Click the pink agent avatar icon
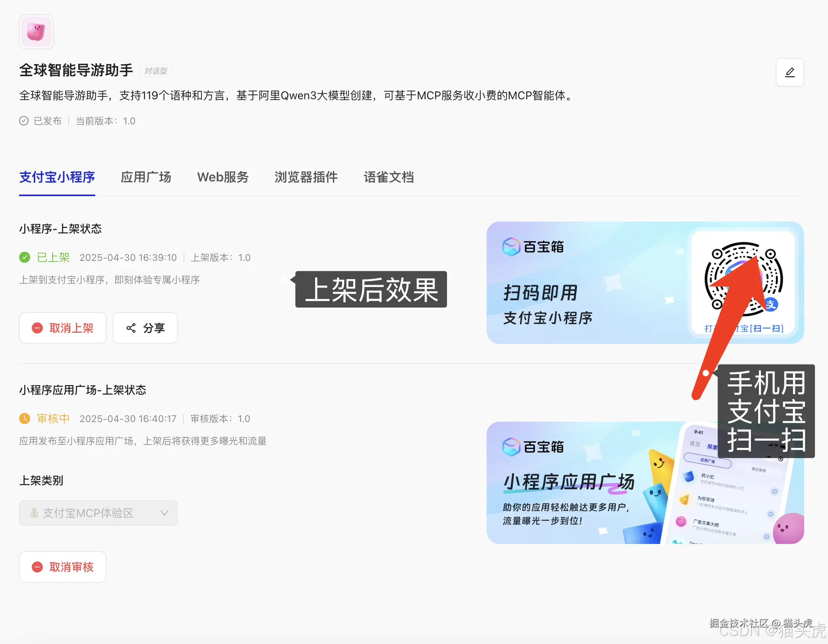The width and height of the screenshot is (828, 644). [x=36, y=31]
